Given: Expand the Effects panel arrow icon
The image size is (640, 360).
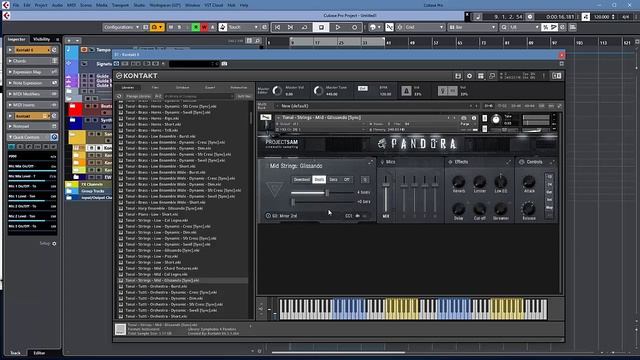Looking at the screenshot, I should coord(509,162).
